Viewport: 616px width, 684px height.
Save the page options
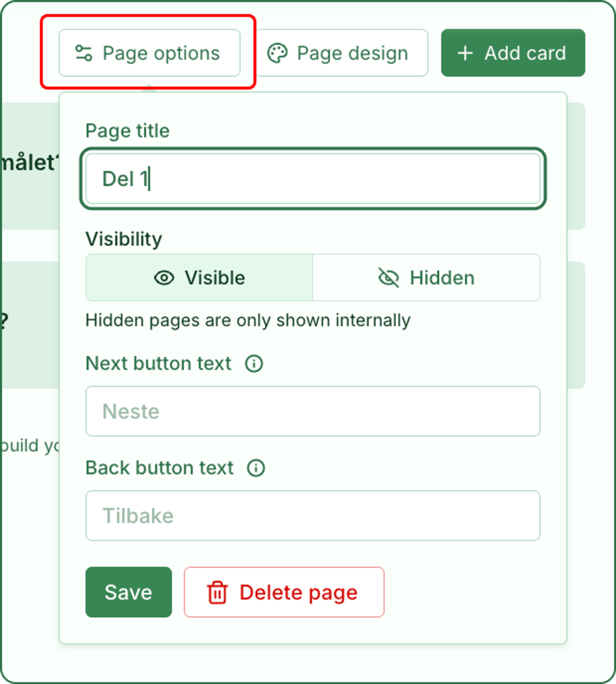pos(129,592)
